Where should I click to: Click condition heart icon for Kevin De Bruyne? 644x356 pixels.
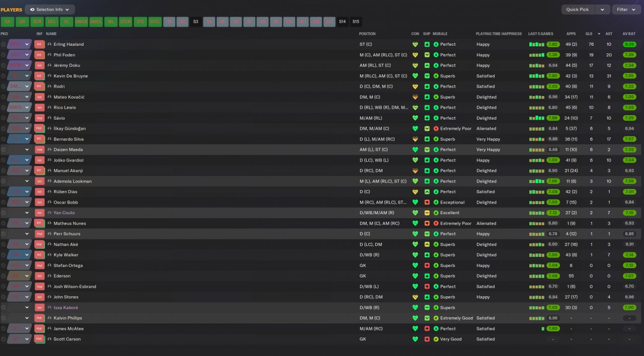tap(415, 76)
